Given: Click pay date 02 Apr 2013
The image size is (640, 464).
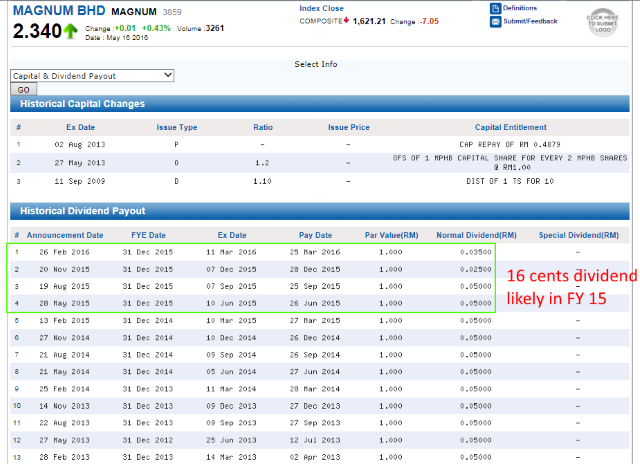Looking at the screenshot, I should (315, 457).
